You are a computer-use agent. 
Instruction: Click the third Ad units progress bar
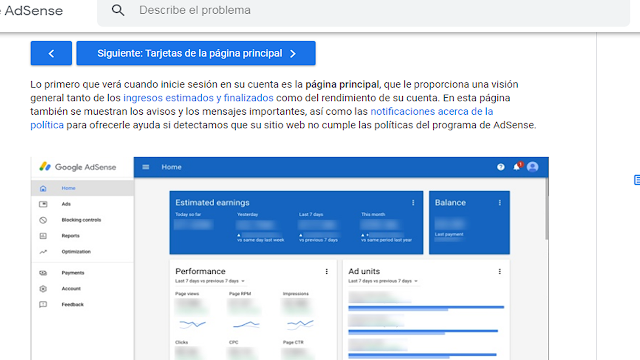[x=422, y=356]
